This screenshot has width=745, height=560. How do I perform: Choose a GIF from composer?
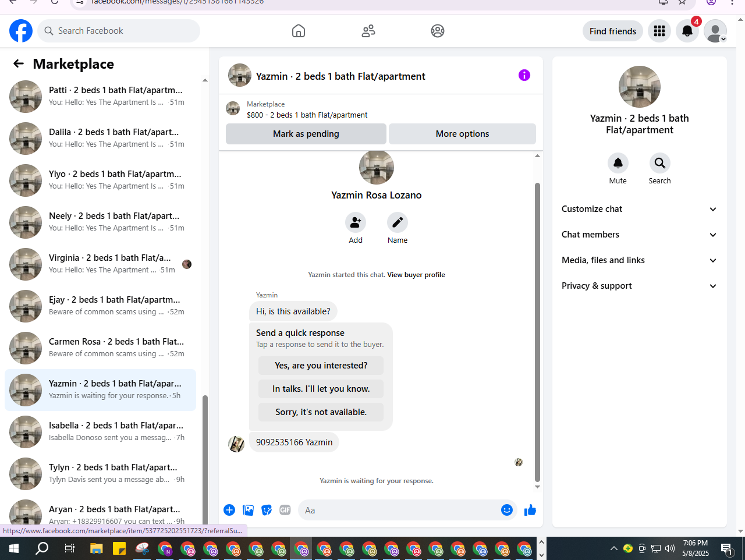pyautogui.click(x=285, y=510)
